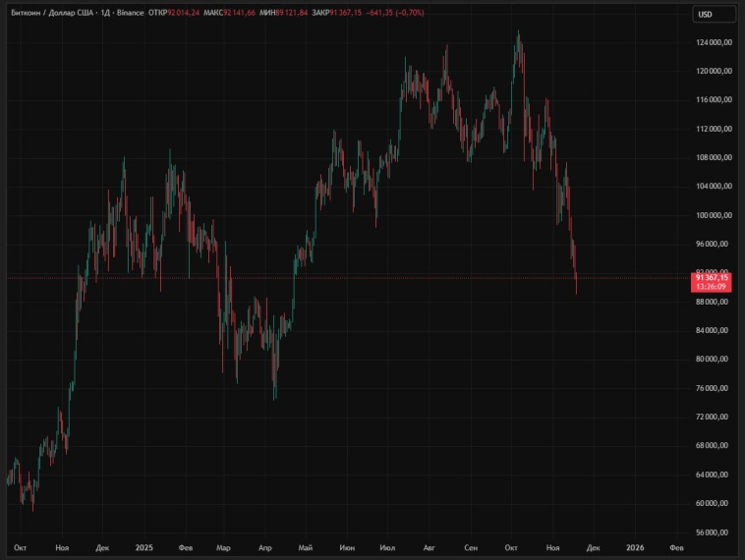Screen dimensions: 745x560
Task: Click the 124 000,00 price axis label
Action: click(714, 42)
